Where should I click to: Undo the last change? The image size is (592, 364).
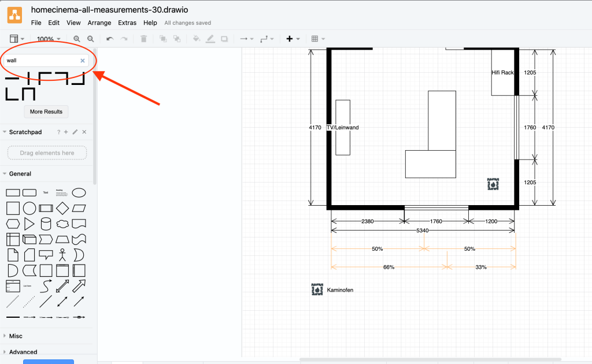point(110,39)
